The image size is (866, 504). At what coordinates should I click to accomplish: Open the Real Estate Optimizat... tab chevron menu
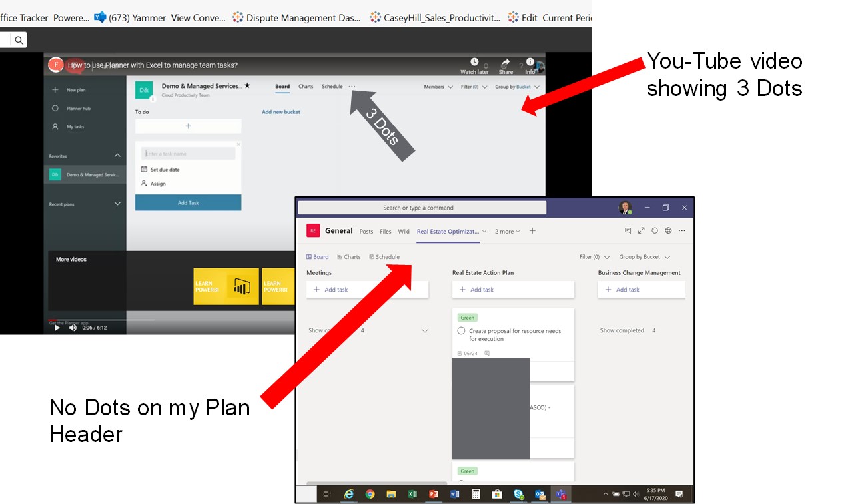point(484,232)
